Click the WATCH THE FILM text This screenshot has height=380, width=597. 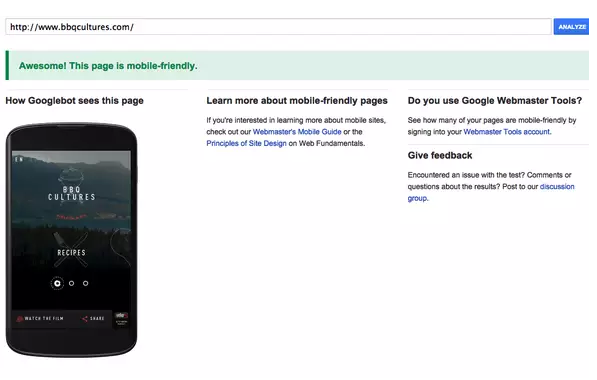click(x=44, y=319)
